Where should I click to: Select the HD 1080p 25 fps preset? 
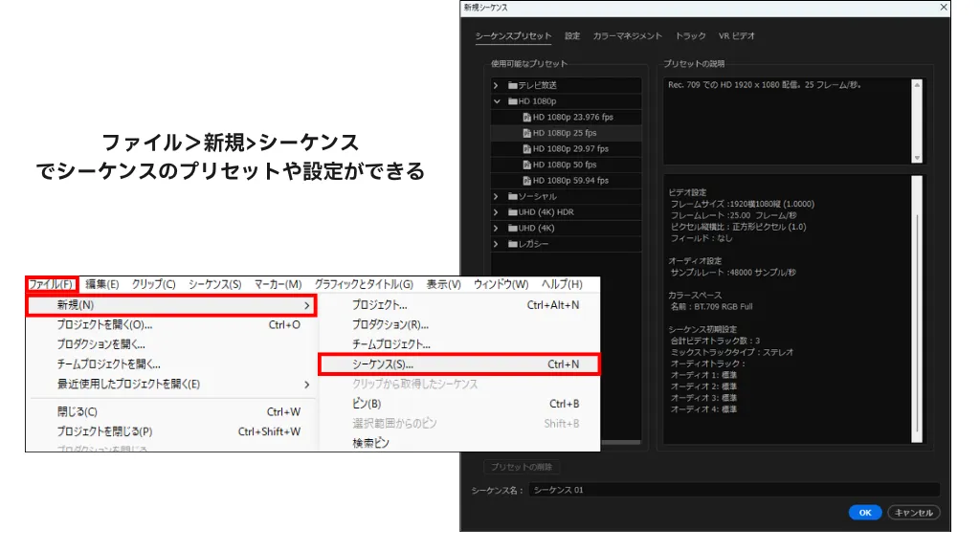tap(567, 133)
